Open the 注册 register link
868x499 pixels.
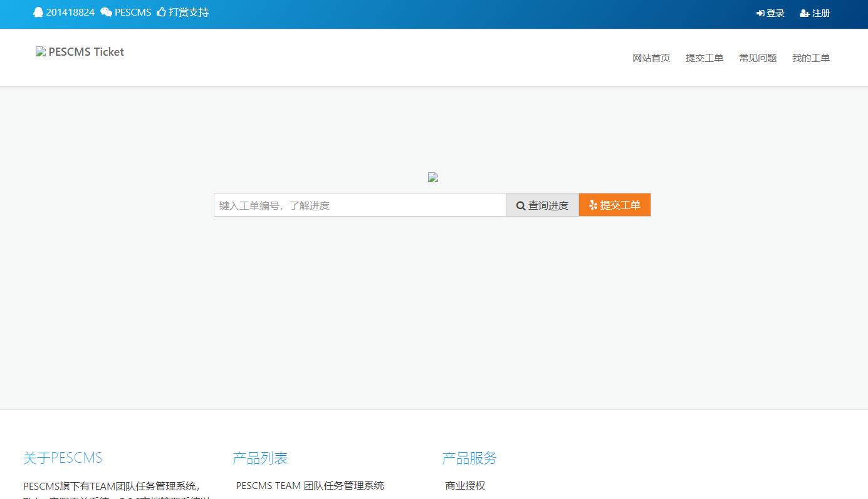pos(821,13)
